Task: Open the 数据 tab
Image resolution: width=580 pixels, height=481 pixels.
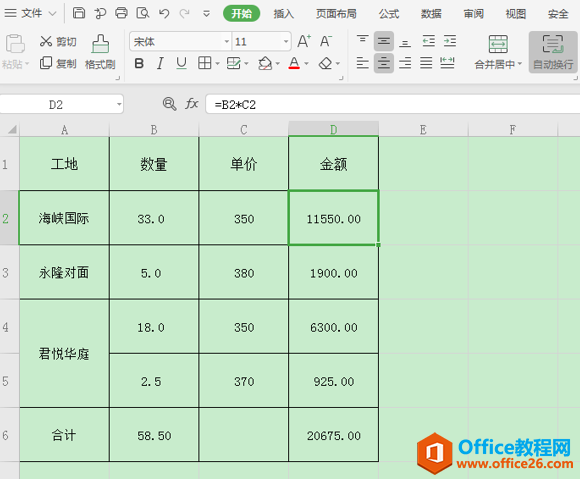Action: tap(431, 14)
